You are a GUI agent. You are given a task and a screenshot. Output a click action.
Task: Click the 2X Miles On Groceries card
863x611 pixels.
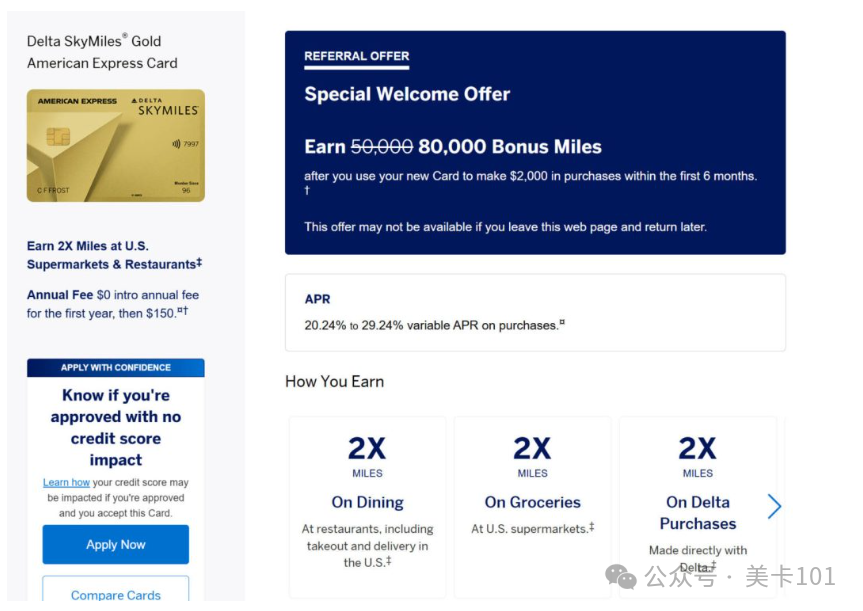click(x=532, y=506)
